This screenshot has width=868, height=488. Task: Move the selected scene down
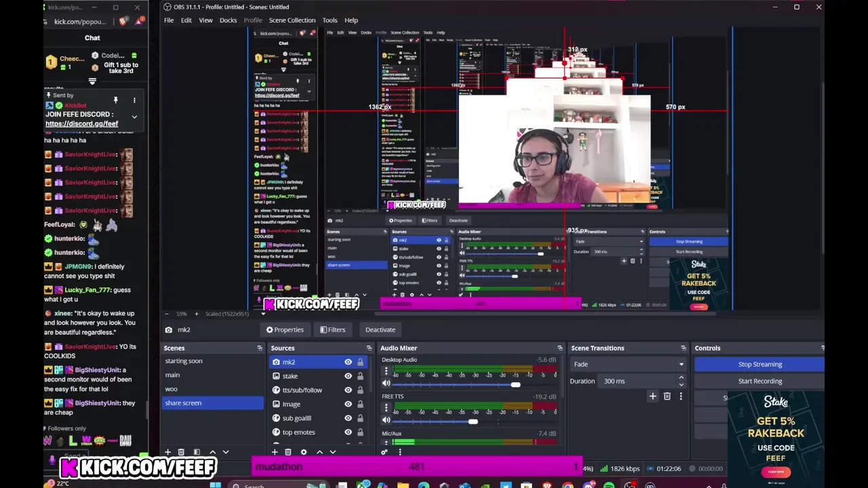[226, 452]
